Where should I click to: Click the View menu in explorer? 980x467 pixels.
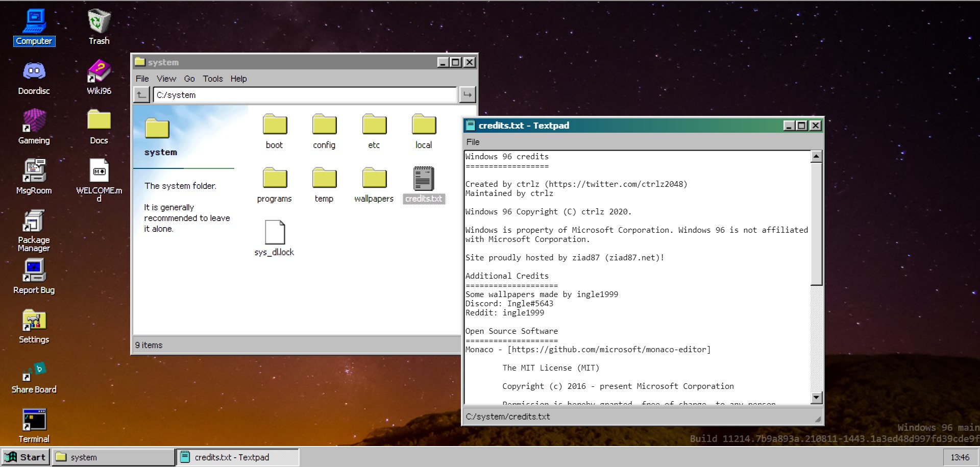click(166, 79)
